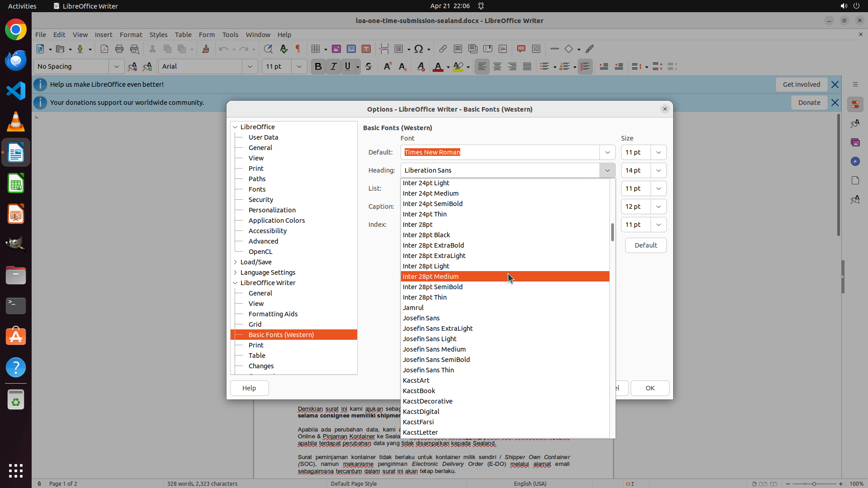
Task: Toggle Justified paragraph alignment
Action: pos(527,66)
